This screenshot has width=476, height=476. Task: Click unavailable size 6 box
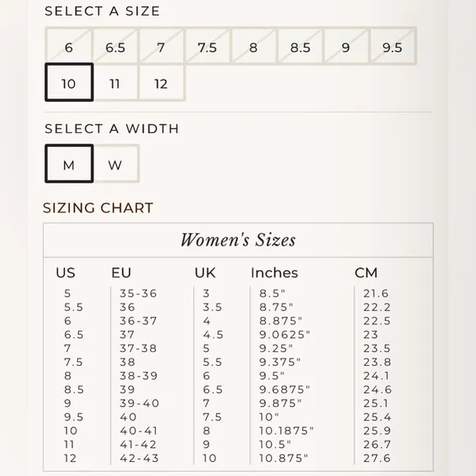(69, 46)
